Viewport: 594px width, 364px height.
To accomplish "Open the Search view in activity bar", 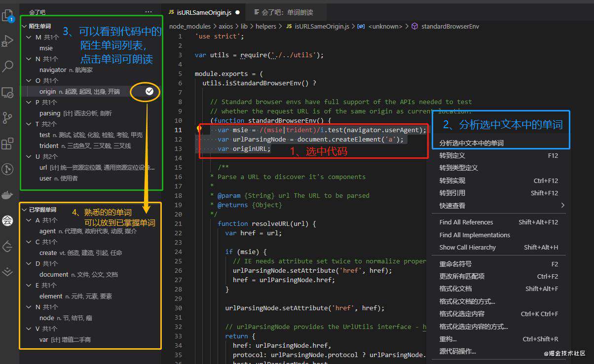I will 8,67.
